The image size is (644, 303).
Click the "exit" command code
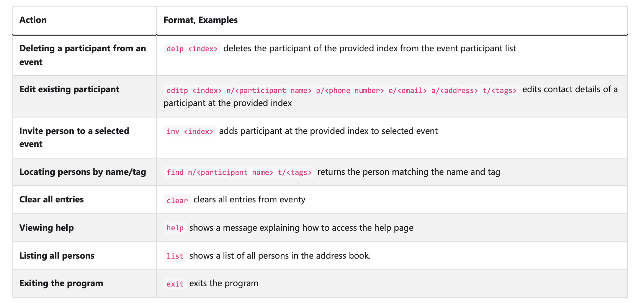[x=175, y=284]
